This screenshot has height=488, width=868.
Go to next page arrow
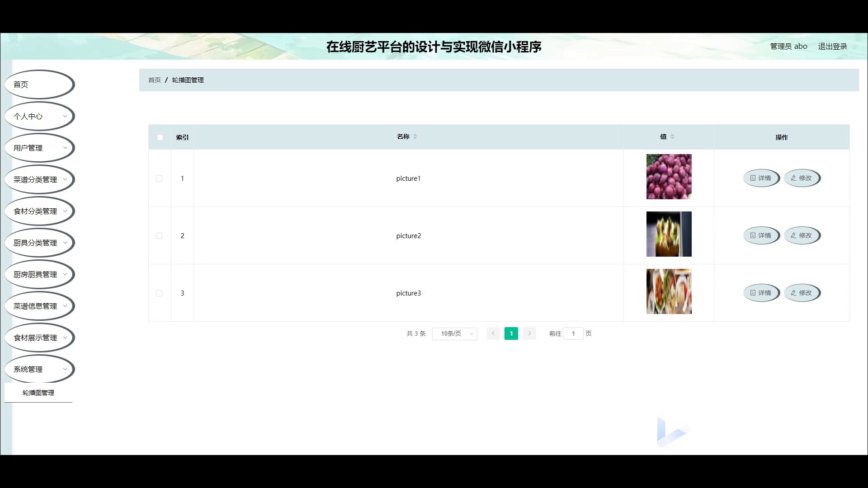pyautogui.click(x=529, y=333)
